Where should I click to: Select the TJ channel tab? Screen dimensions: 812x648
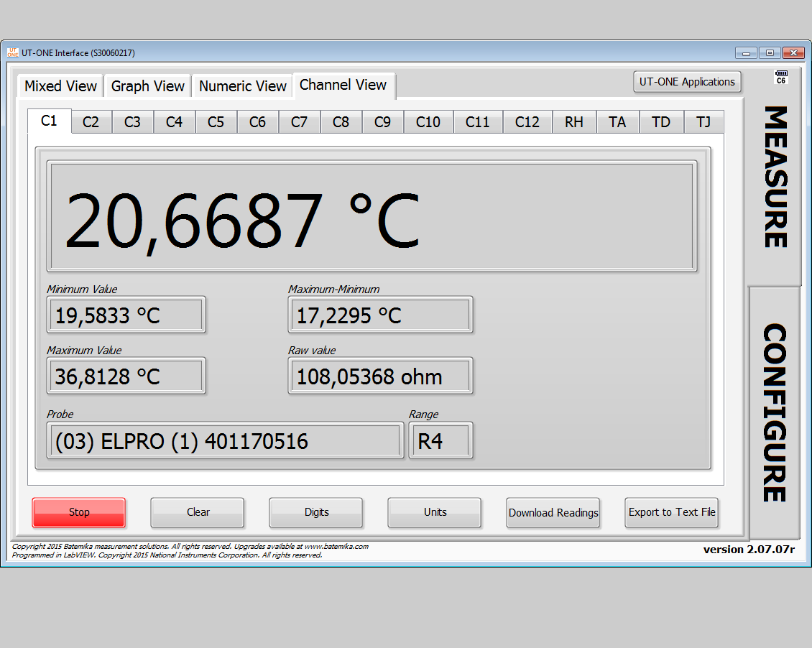pos(703,121)
